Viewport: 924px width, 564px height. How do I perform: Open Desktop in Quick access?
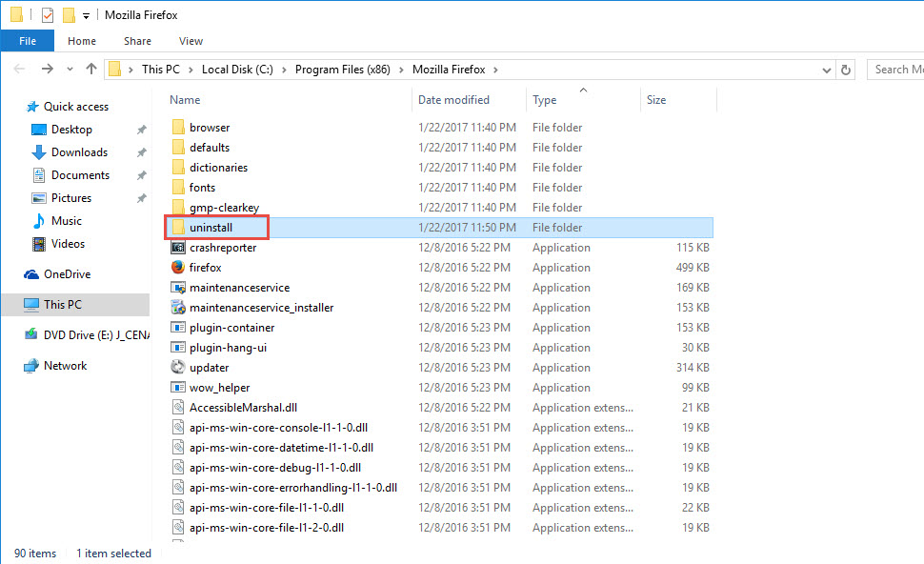click(x=71, y=129)
